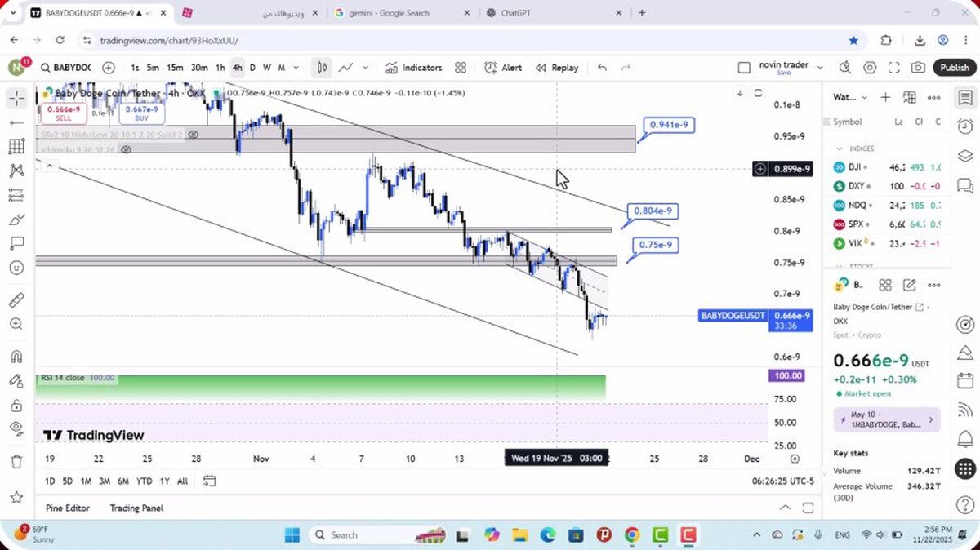
Task: Open watchlist advanced view icon
Action: click(910, 97)
